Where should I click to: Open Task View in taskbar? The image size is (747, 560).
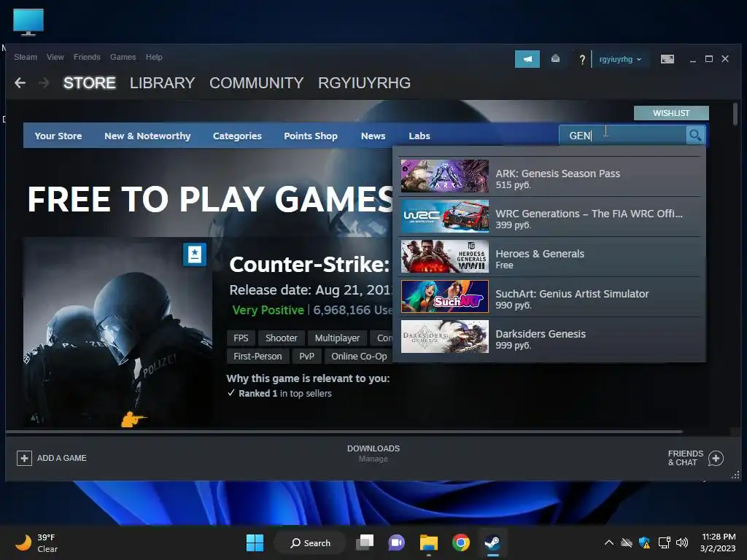click(x=365, y=542)
